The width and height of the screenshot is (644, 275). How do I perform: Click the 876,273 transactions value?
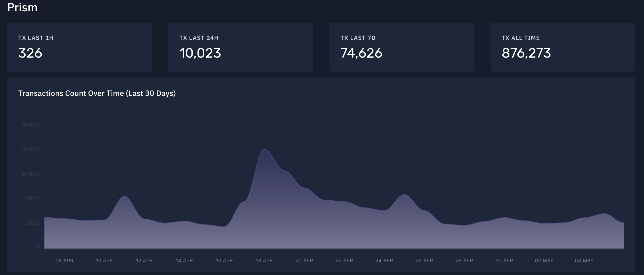coord(526,53)
